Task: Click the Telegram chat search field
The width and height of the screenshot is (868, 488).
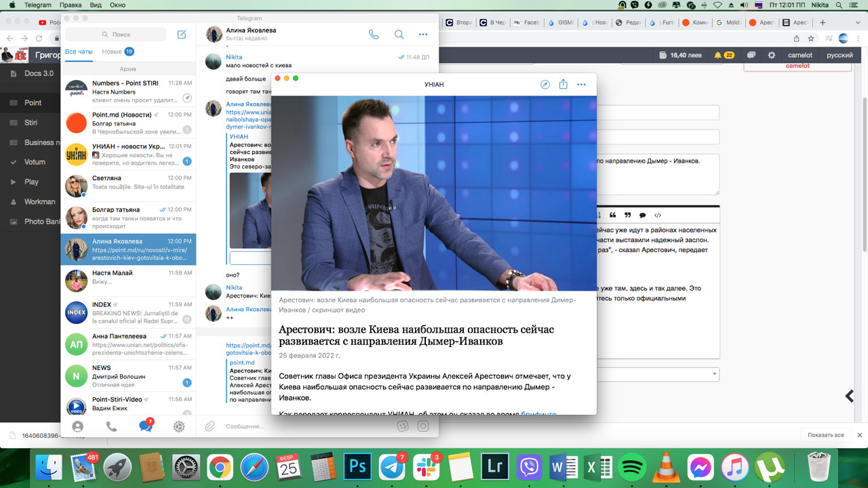Action: (x=116, y=35)
